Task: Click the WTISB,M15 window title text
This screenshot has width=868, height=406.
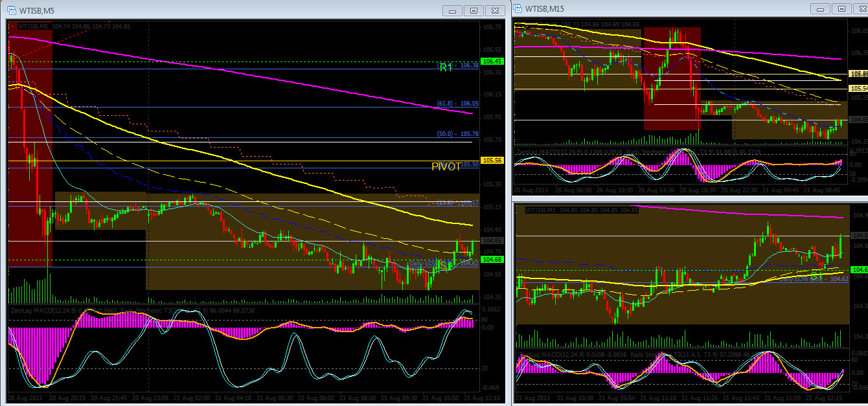Action: pos(545,8)
